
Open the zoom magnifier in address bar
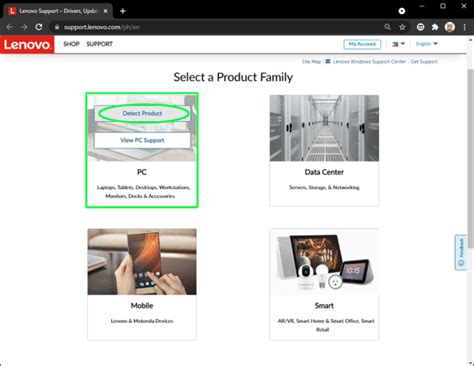(387, 27)
